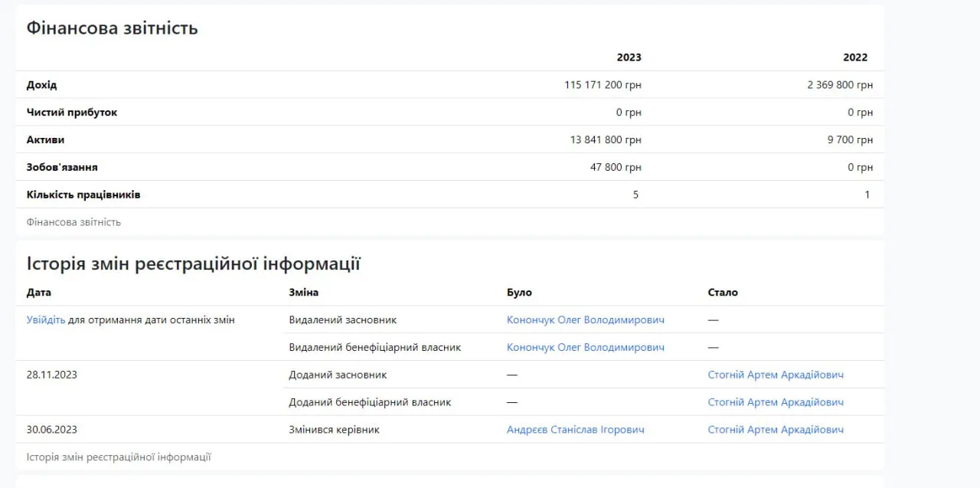Click the gray "Історія змін реєстраційної інформації" caption

tap(119, 457)
